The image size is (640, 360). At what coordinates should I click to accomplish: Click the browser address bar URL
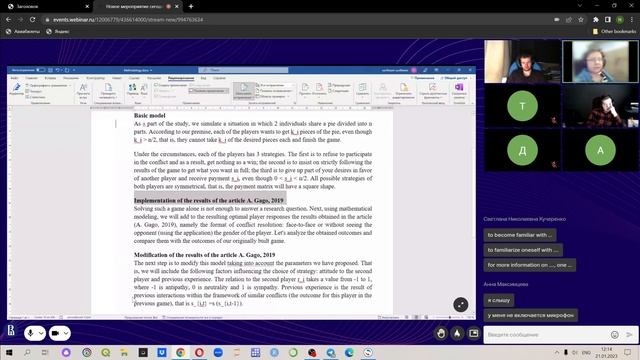[x=128, y=20]
